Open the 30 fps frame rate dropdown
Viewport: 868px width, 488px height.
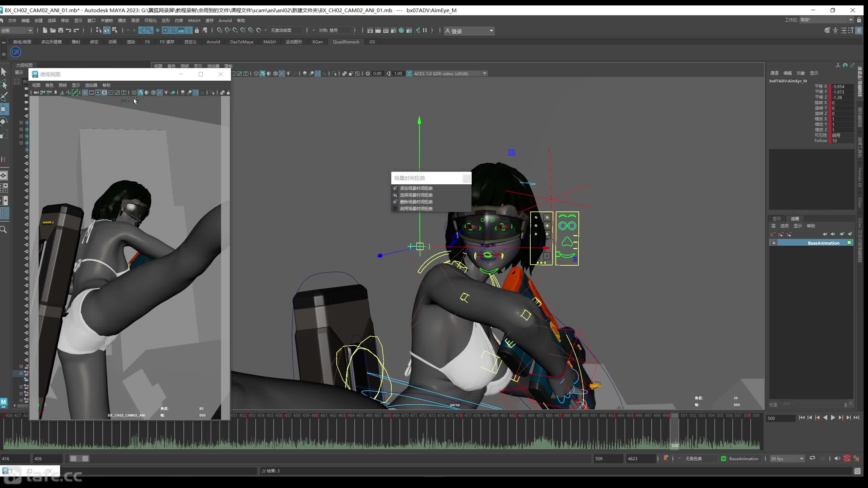click(x=787, y=459)
